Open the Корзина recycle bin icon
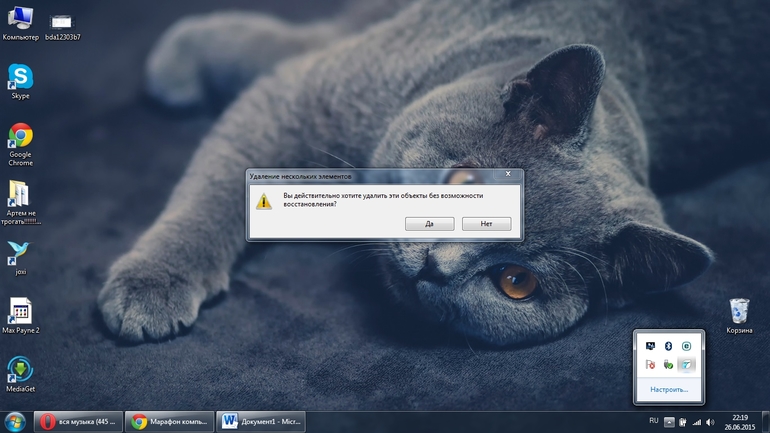 click(739, 311)
